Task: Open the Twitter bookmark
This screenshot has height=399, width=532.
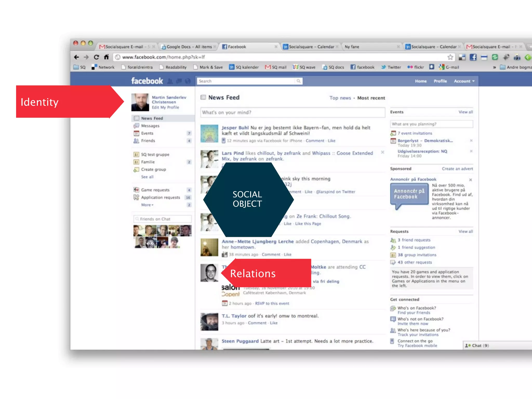Action: coord(391,67)
